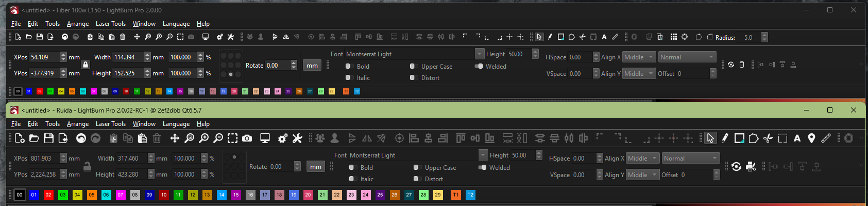Select Polygon tool in Ruida window

[x=754, y=138]
